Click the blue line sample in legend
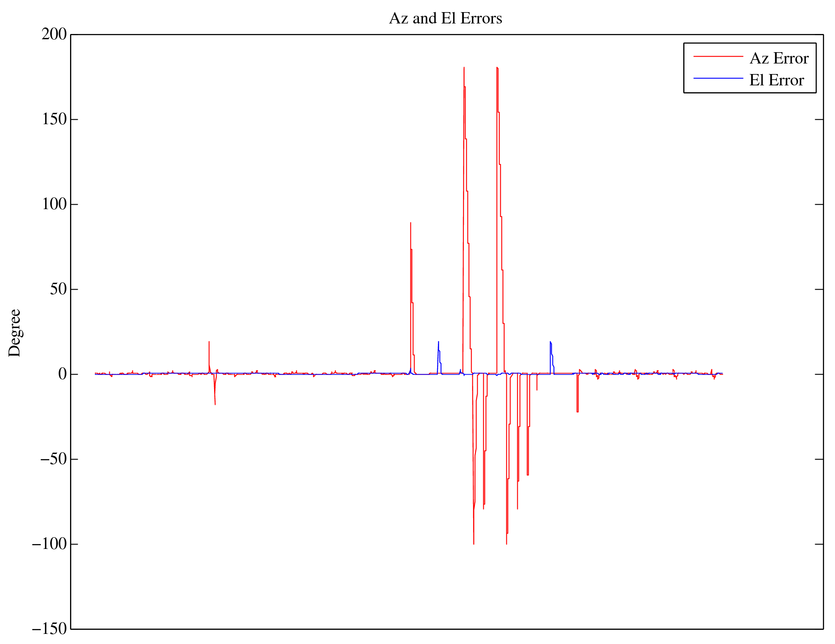835x644 pixels. (718, 78)
